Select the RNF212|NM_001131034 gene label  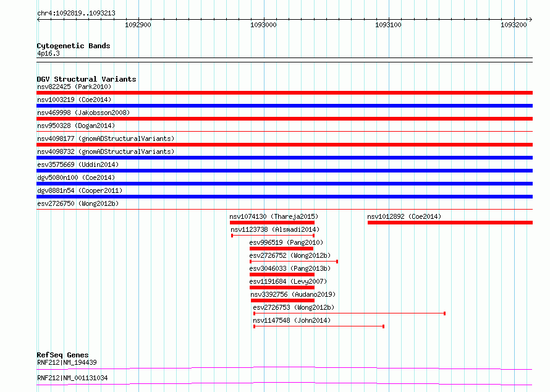coord(72,378)
